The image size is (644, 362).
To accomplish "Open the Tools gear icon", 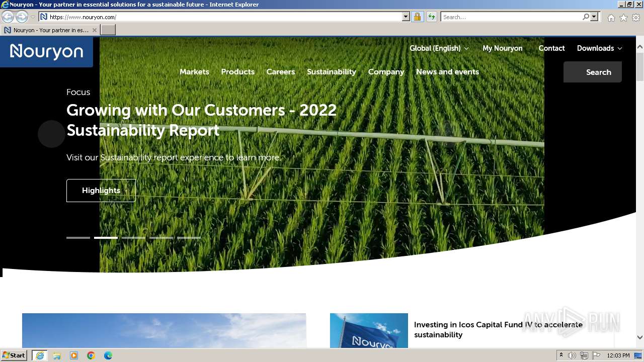I will pyautogui.click(x=636, y=18).
